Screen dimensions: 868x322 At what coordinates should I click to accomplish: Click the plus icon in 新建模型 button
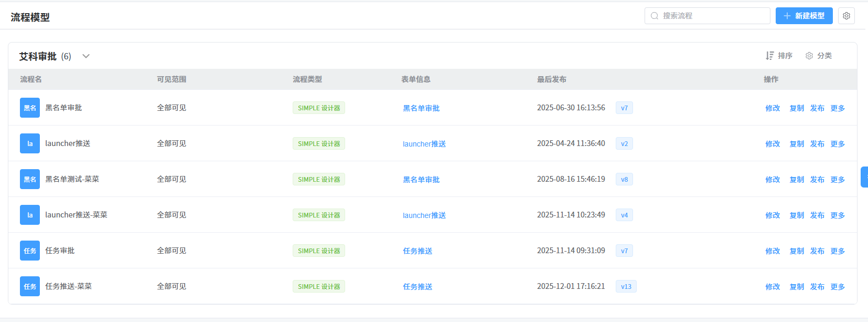coord(787,16)
